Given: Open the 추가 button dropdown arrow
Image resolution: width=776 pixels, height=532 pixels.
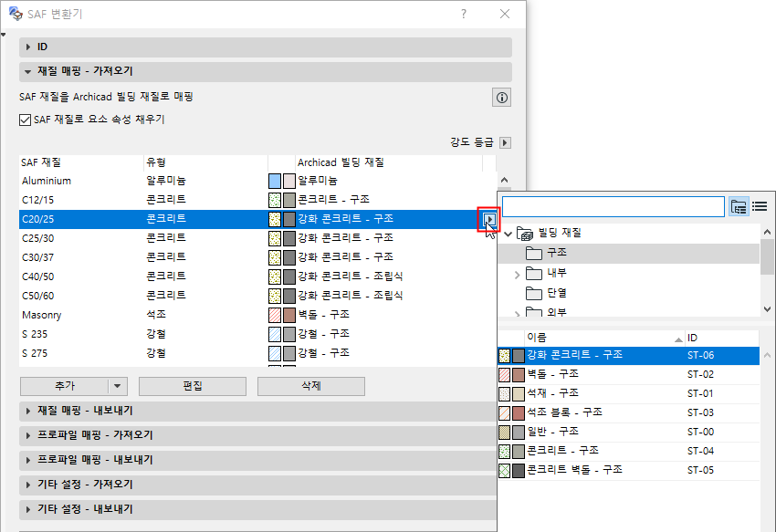Looking at the screenshot, I should point(117,386).
